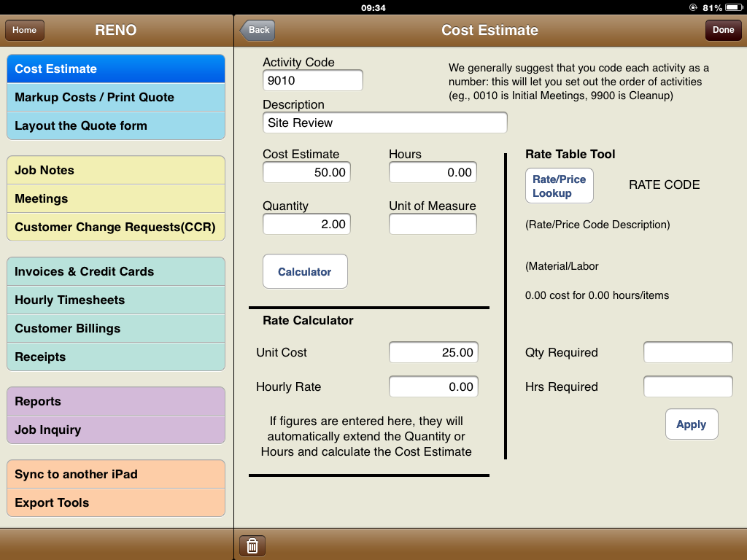Apply the rate table values
Screen dimensions: 747x560
pos(691,424)
